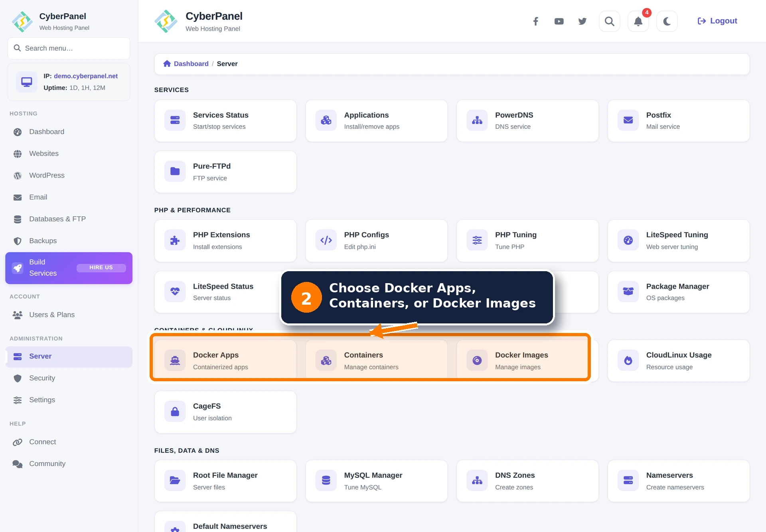Select Server in the sidebar
The width and height of the screenshot is (766, 532).
[x=69, y=357]
